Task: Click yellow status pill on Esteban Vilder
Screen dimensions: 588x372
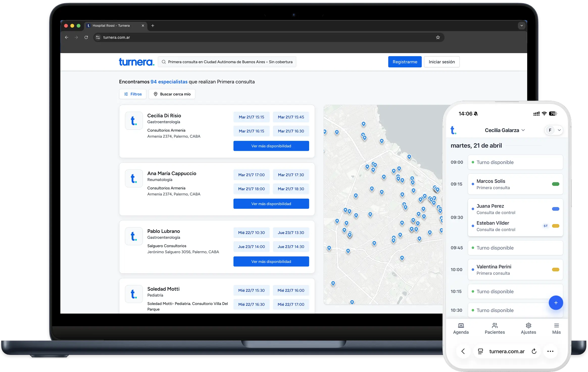Action: (x=556, y=226)
